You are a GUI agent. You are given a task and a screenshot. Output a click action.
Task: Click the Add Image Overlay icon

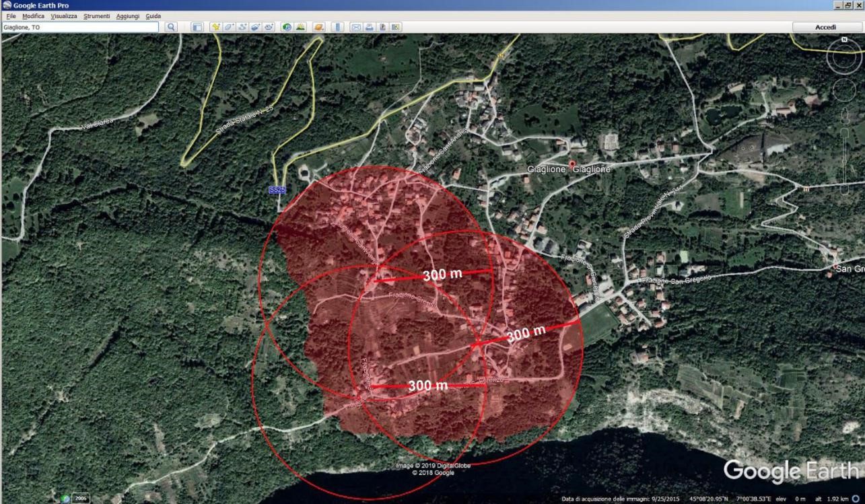pyautogui.click(x=256, y=27)
